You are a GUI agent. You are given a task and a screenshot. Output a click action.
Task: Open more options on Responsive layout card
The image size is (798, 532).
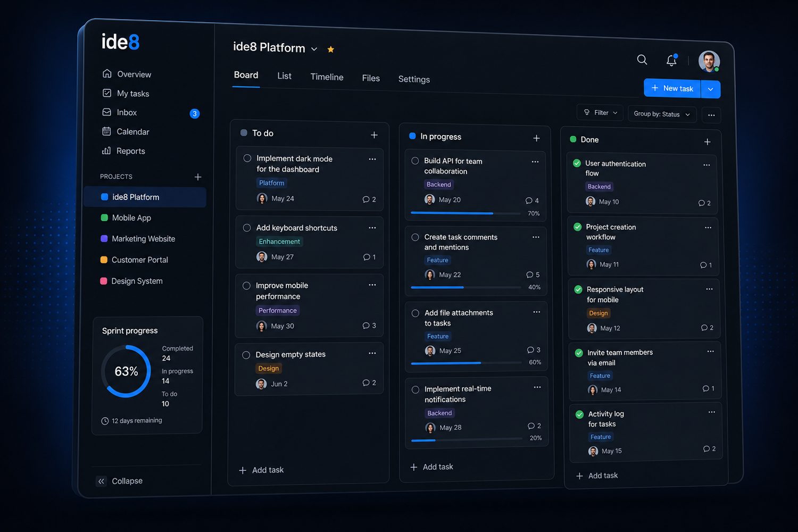(709, 289)
